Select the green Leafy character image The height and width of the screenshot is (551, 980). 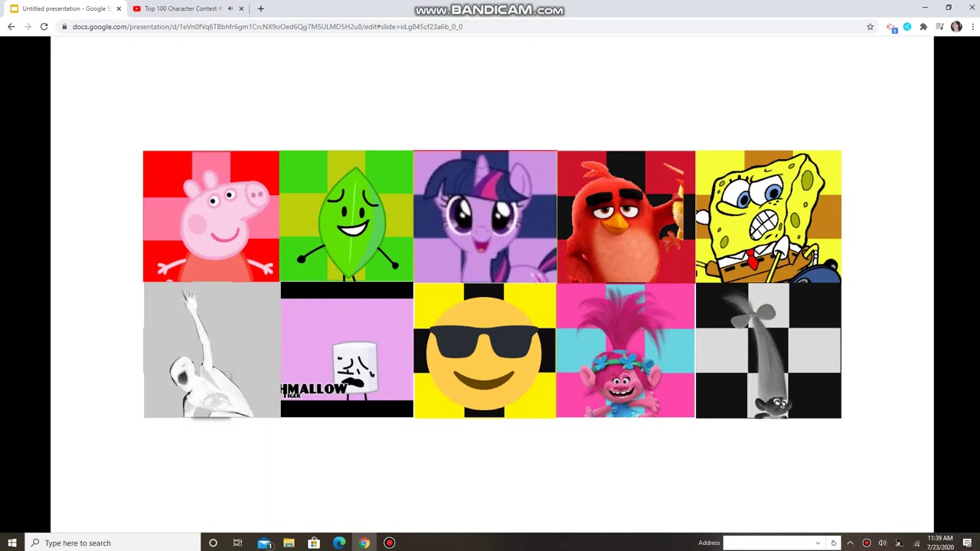(346, 217)
